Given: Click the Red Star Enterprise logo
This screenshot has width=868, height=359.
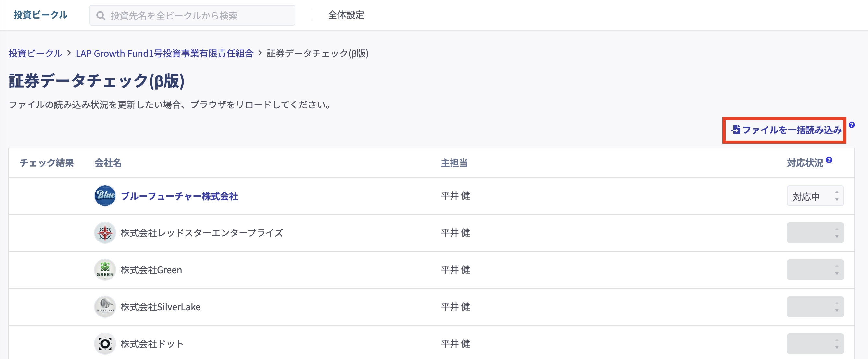Looking at the screenshot, I should point(105,233).
